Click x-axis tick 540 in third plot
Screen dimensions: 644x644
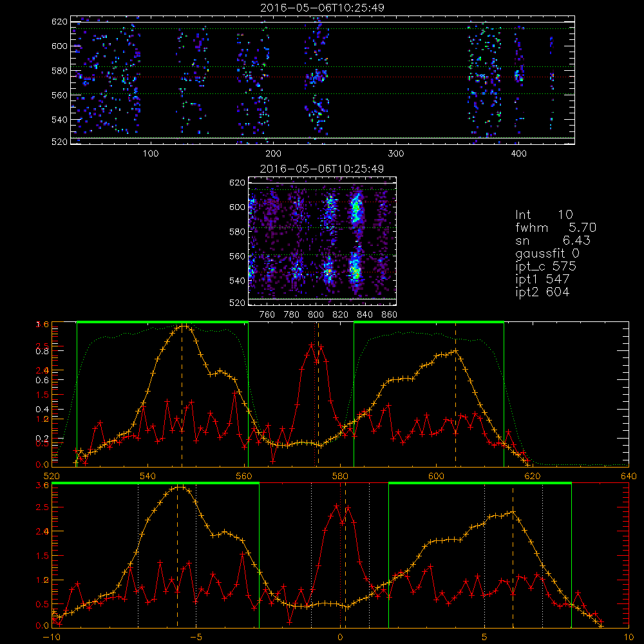(x=147, y=477)
